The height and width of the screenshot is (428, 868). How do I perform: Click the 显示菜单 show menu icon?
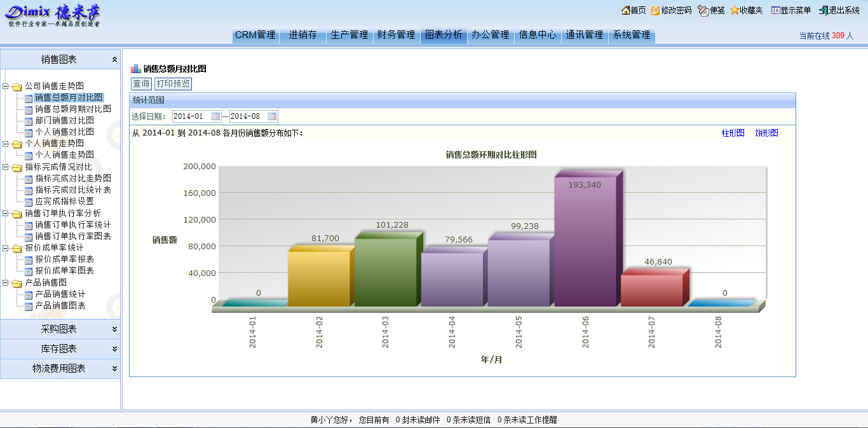[x=775, y=10]
